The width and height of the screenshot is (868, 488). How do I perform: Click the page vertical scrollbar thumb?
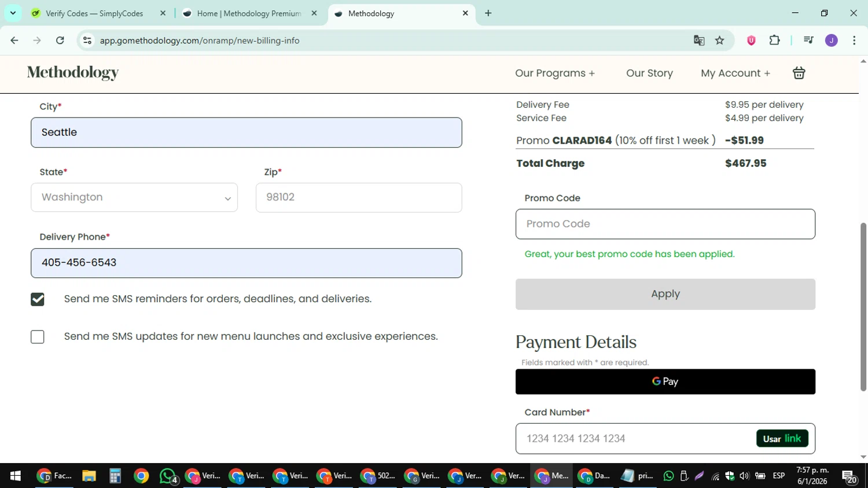(863, 307)
